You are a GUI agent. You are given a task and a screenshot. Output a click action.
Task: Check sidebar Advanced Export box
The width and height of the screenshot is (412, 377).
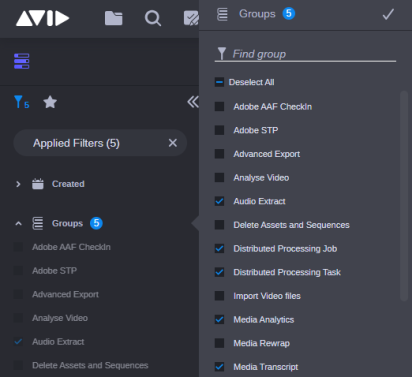(x=19, y=294)
